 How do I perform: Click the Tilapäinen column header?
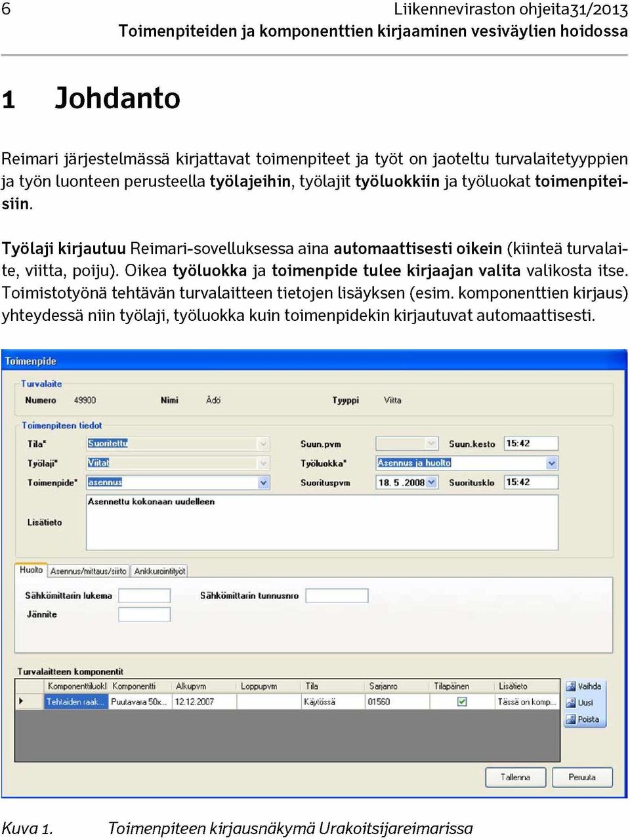click(462, 686)
